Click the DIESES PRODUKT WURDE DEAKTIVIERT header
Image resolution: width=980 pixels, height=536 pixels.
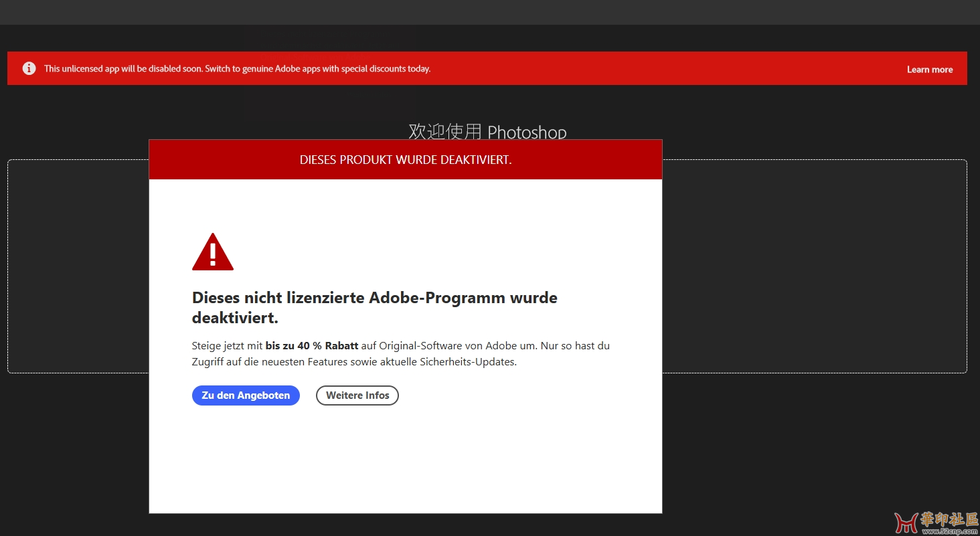[x=406, y=160]
